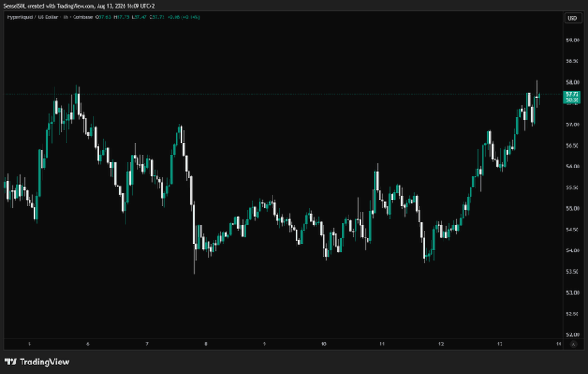Click the current price label 57.72
The width and height of the screenshot is (588, 374).
[x=572, y=94]
